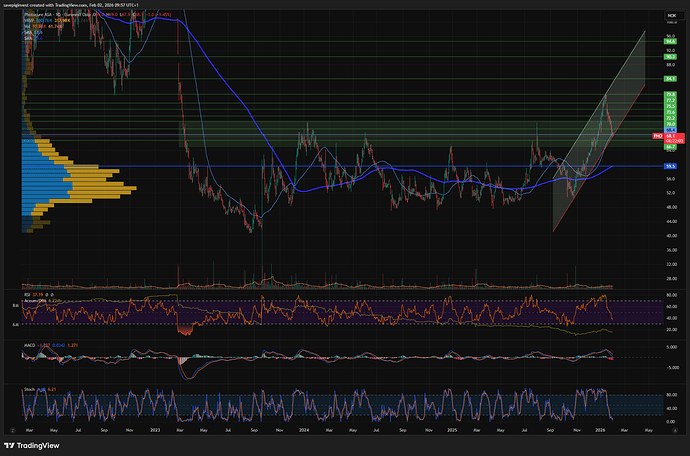Screen dimensions: 690x456
Task: Open the NOK currency selector
Action: click(x=672, y=15)
